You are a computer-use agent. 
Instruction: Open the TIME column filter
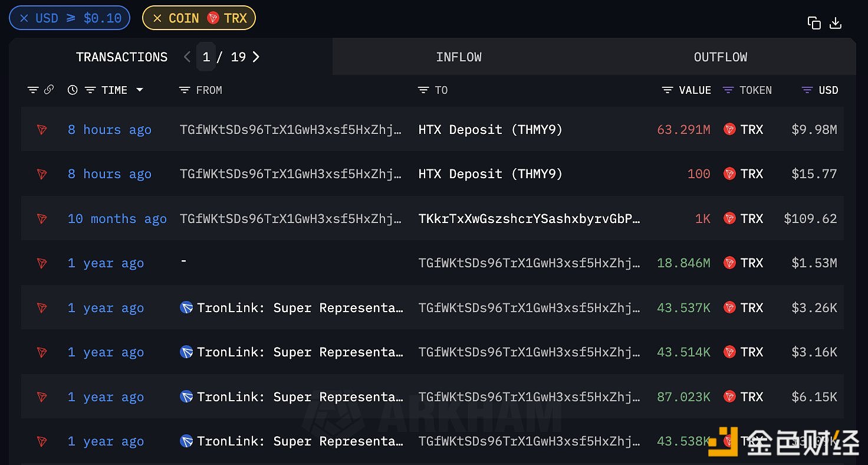pos(90,90)
